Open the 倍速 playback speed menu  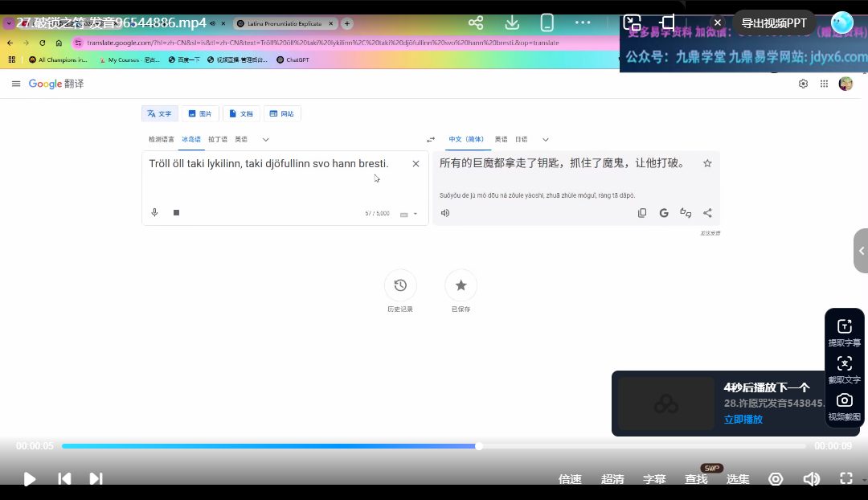[x=570, y=479]
